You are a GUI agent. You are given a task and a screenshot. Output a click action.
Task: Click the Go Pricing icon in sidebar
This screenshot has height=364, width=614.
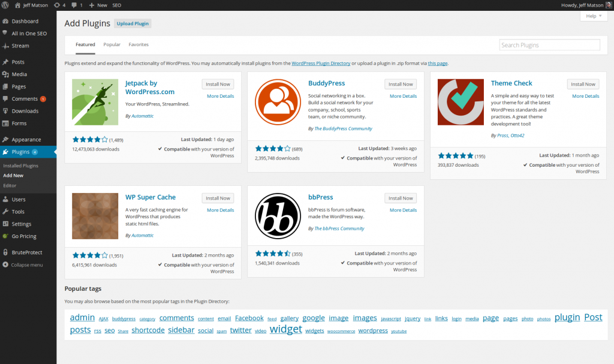[5, 236]
